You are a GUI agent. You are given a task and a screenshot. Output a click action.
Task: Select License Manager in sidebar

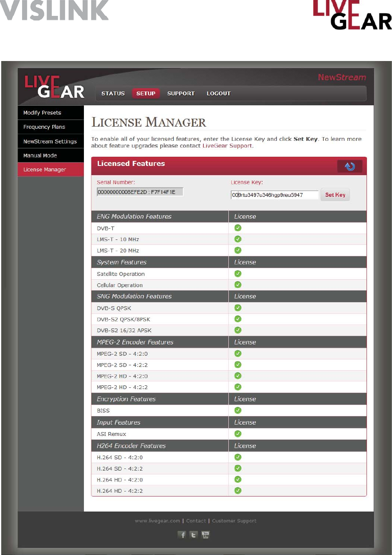51,170
